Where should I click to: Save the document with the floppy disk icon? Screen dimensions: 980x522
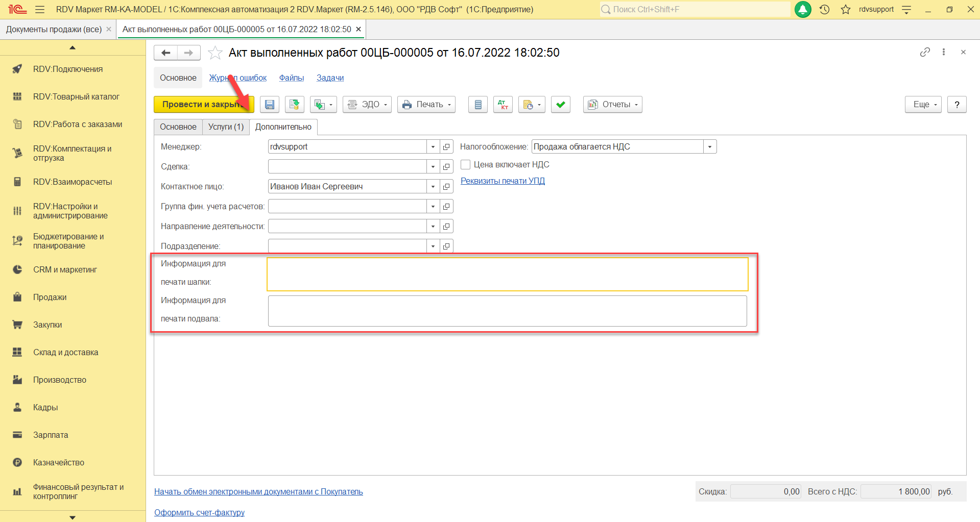[x=270, y=105]
